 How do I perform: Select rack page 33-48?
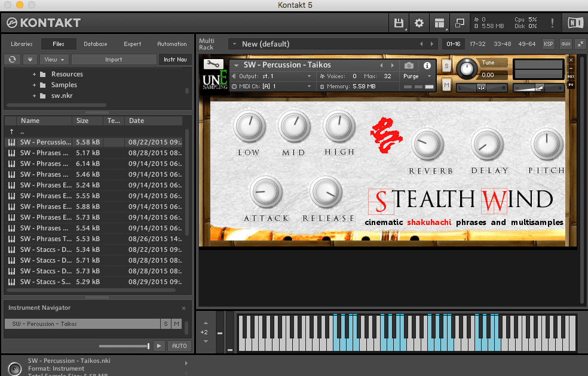click(x=502, y=44)
